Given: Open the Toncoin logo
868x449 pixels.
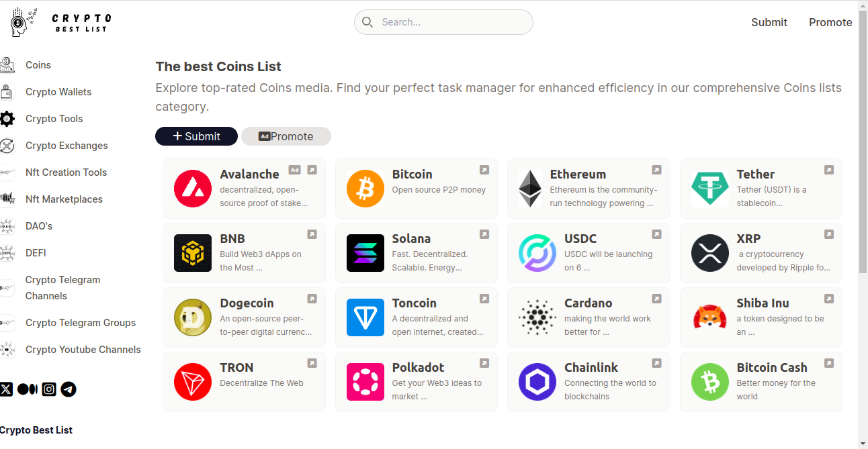Looking at the screenshot, I should point(365,317).
